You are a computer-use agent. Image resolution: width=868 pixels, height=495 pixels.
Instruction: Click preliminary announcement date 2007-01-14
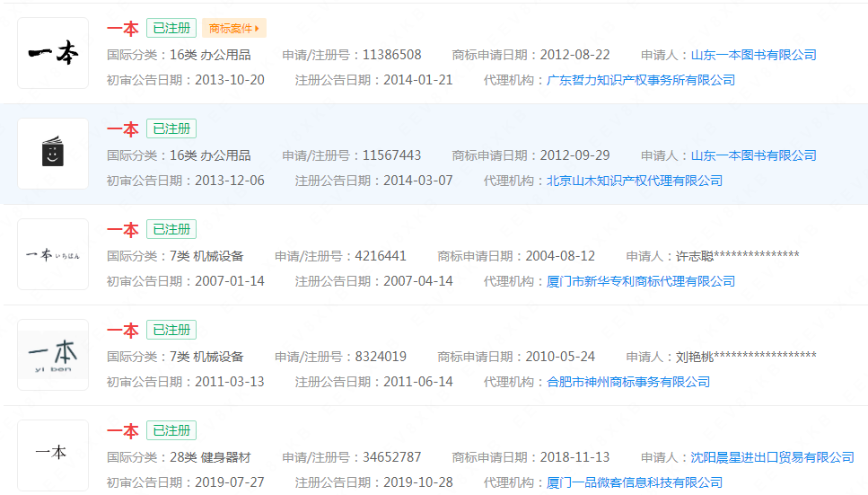pos(230,281)
